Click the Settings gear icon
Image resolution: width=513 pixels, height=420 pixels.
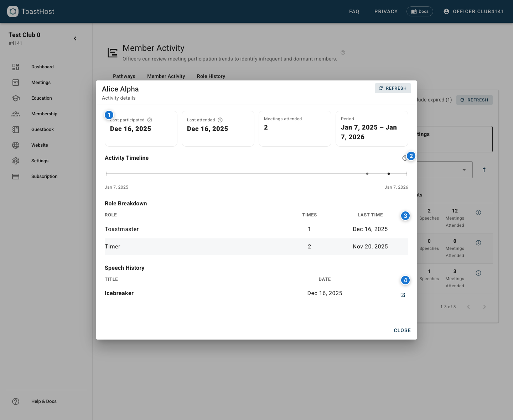(x=16, y=161)
